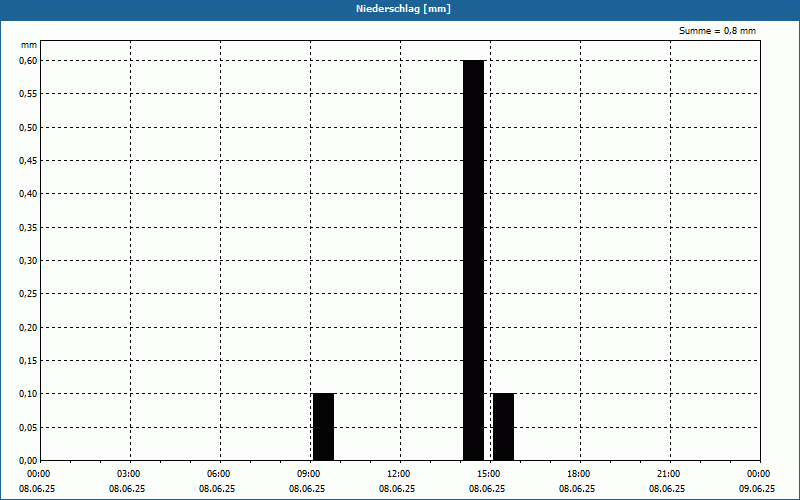
Task: Click the Niederschlag [mm] chart title
Action: (403, 9)
